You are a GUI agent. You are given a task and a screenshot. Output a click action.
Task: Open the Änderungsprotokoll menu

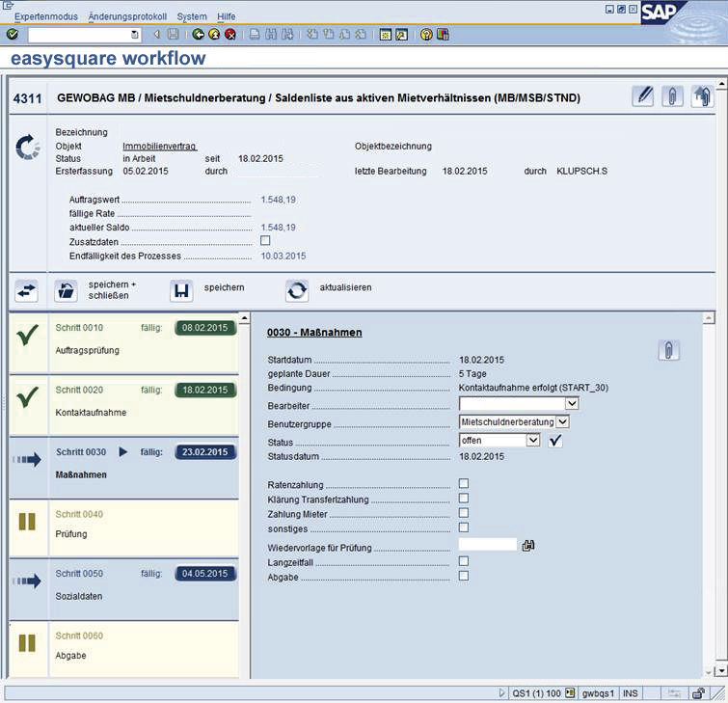[127, 17]
